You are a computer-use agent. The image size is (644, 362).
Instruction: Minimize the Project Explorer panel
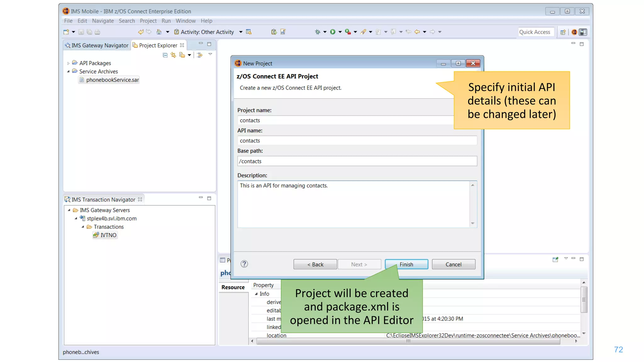(201, 44)
